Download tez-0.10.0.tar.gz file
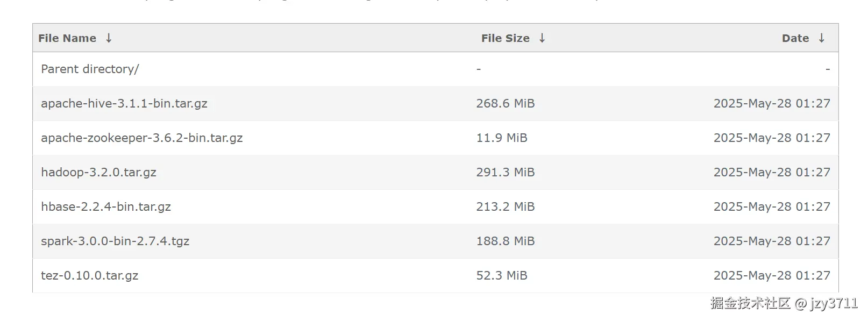The width and height of the screenshot is (868, 321). pyautogui.click(x=90, y=276)
